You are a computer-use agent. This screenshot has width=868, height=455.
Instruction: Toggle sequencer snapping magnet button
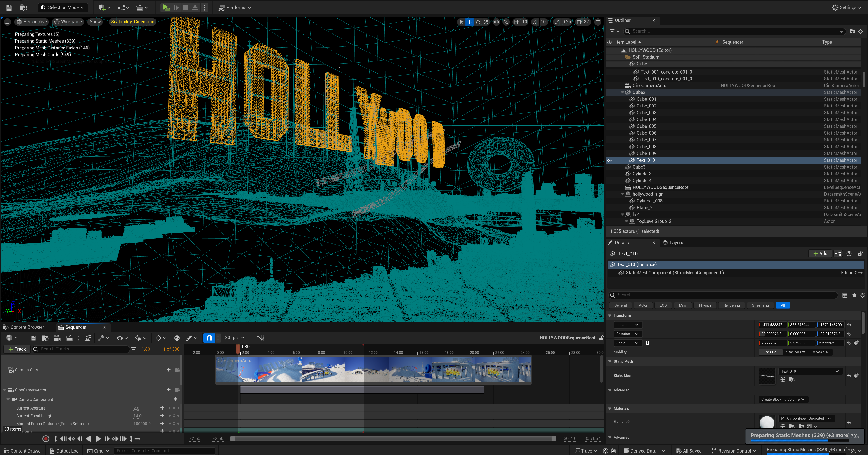(x=209, y=338)
